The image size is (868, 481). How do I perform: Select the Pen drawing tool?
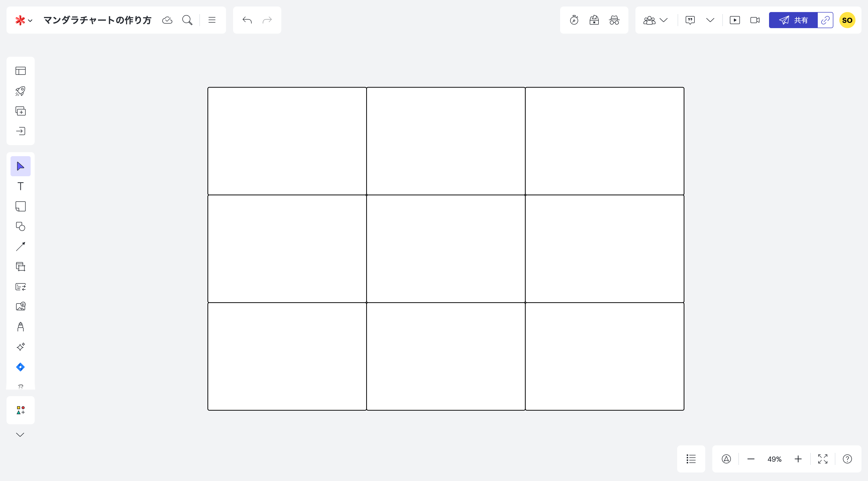(21, 327)
